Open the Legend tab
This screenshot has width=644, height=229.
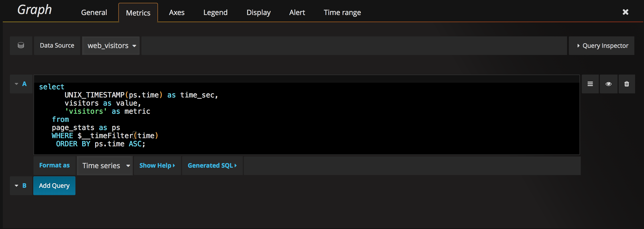(215, 12)
